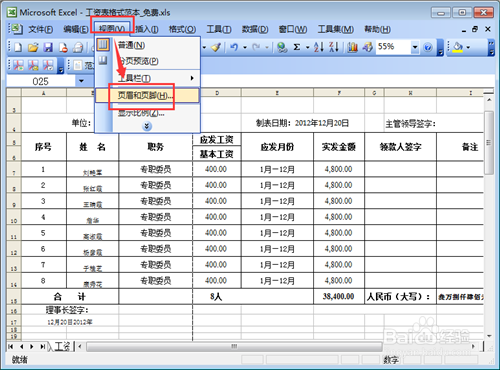Image resolution: width=500 pixels, height=370 pixels.
Task: Click the Open file folder icon
Action: click(33, 47)
